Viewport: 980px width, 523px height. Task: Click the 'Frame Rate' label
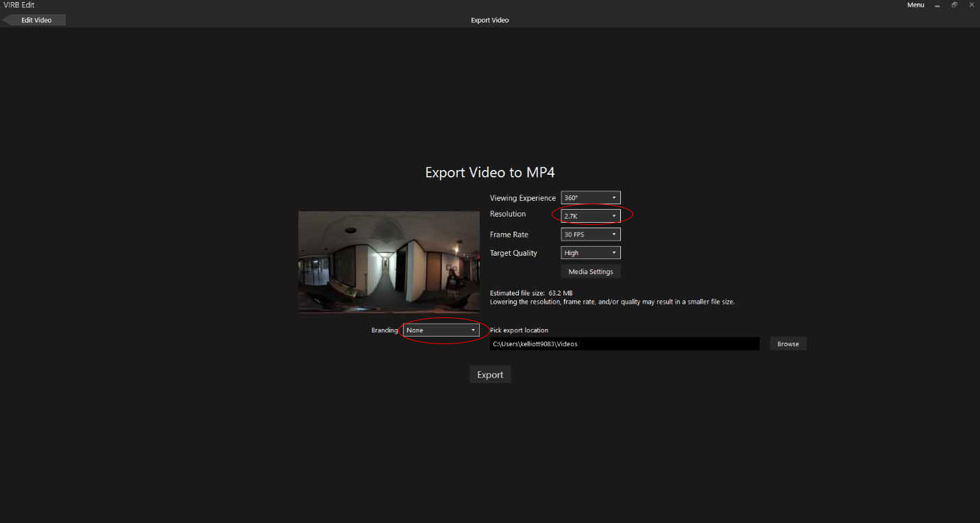coord(509,234)
